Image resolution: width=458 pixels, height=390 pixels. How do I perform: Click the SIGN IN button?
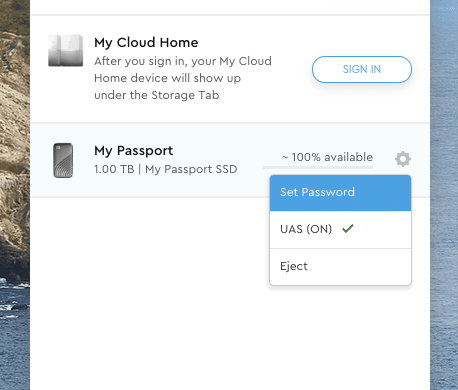coord(362,69)
